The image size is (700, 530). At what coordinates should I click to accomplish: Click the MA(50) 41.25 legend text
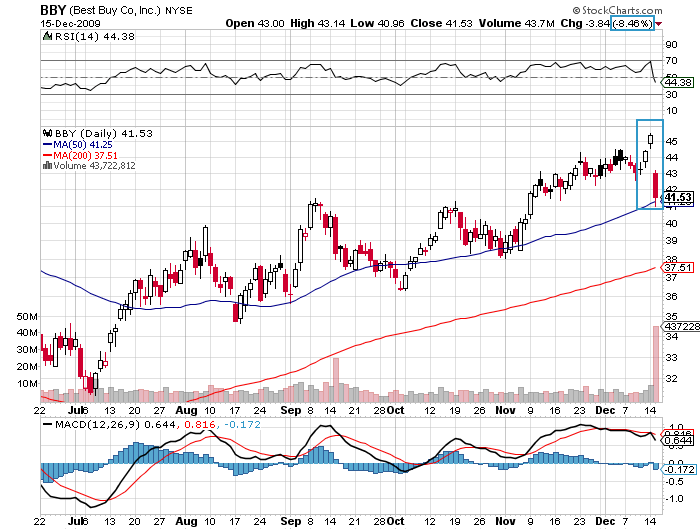(83, 145)
